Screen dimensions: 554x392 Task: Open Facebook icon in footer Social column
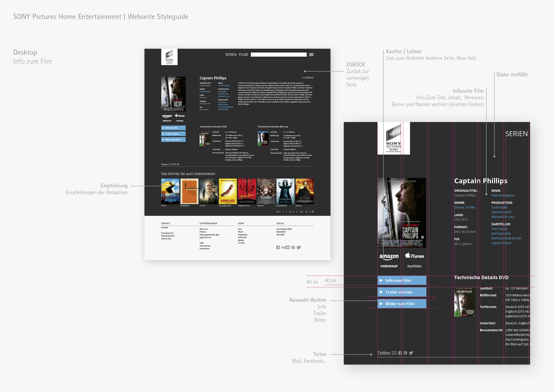tap(278, 247)
